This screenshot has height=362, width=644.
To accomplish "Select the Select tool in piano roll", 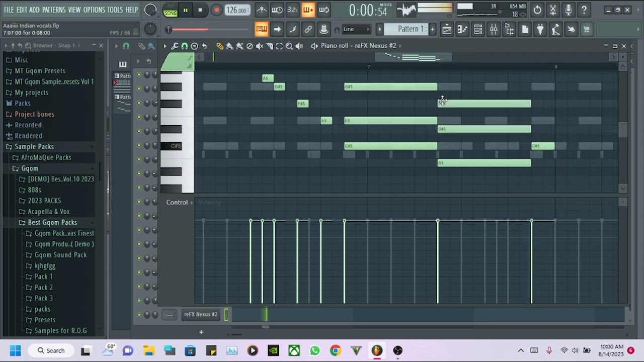I will [x=279, y=46].
